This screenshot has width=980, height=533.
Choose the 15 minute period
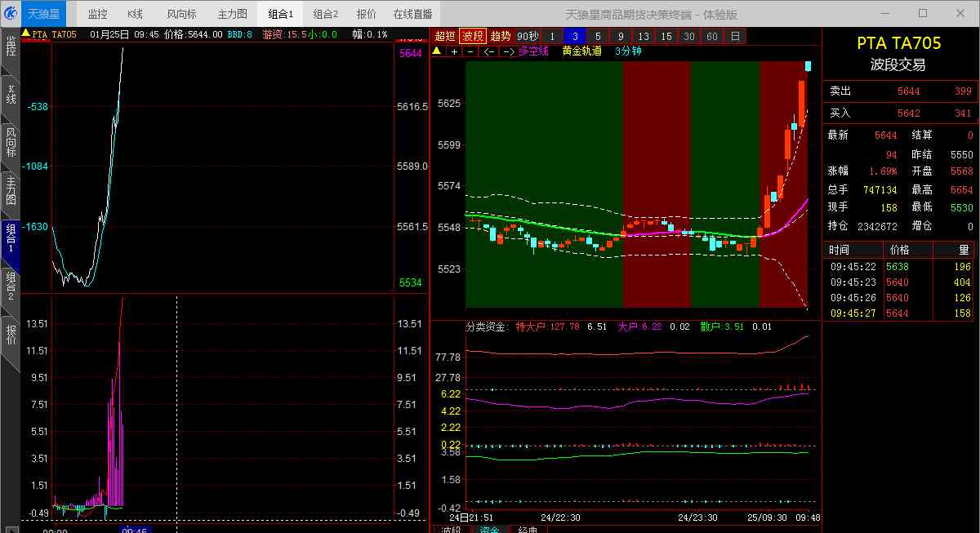point(666,36)
